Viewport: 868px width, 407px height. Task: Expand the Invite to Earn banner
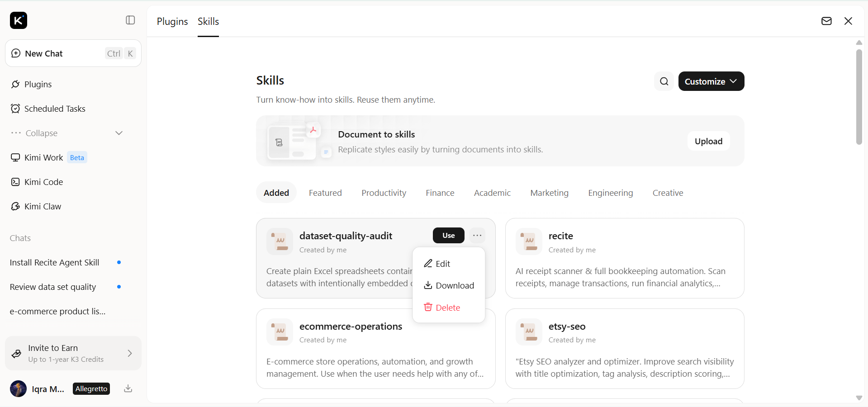[x=73, y=353]
